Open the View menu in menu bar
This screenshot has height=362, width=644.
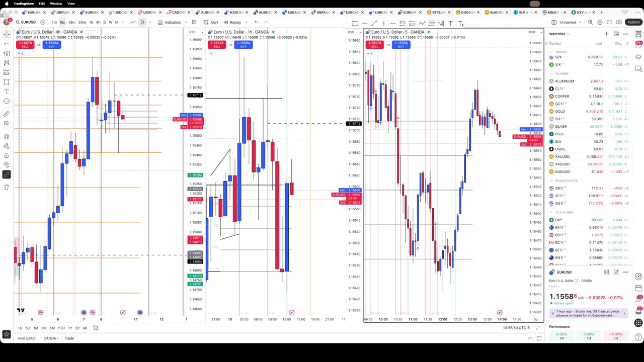pyautogui.click(x=71, y=4)
